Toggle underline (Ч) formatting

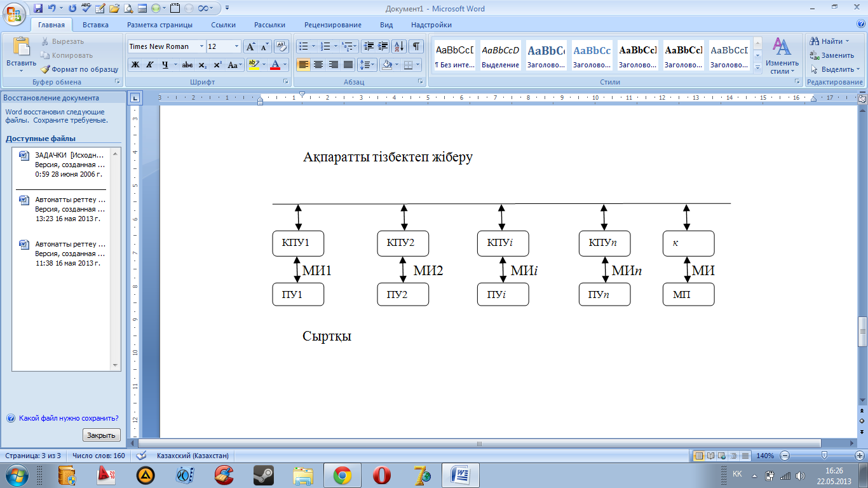coord(165,65)
